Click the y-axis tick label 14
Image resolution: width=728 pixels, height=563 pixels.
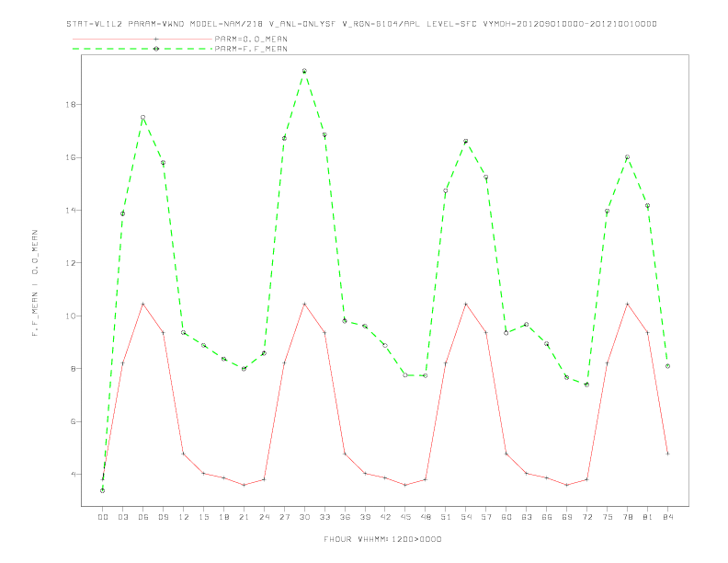[x=71, y=211]
